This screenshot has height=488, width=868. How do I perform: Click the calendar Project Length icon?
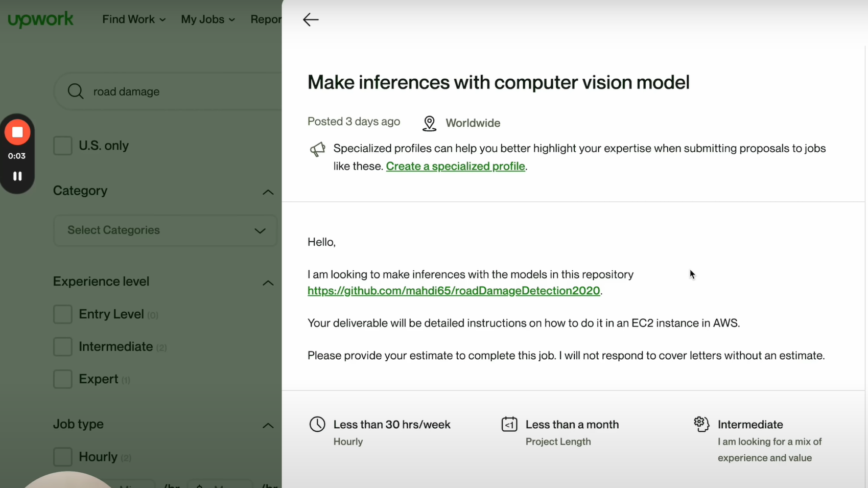(509, 424)
